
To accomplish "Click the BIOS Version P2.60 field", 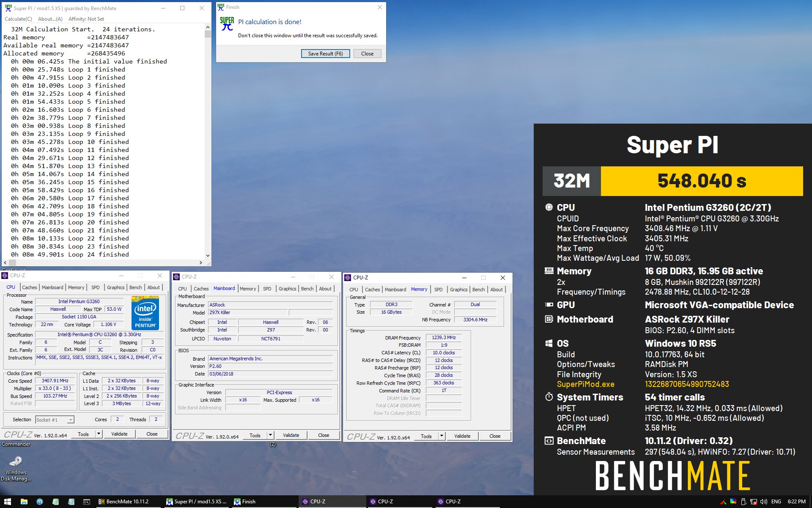I will click(271, 367).
